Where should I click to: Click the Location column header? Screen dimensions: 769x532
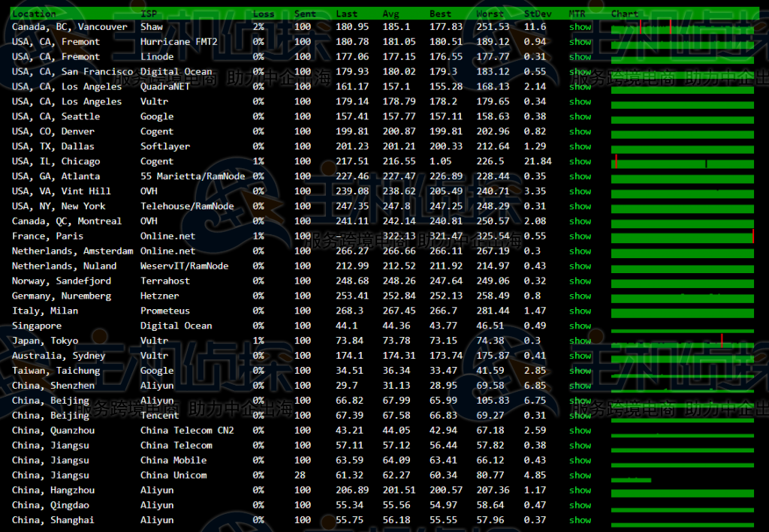[34, 14]
